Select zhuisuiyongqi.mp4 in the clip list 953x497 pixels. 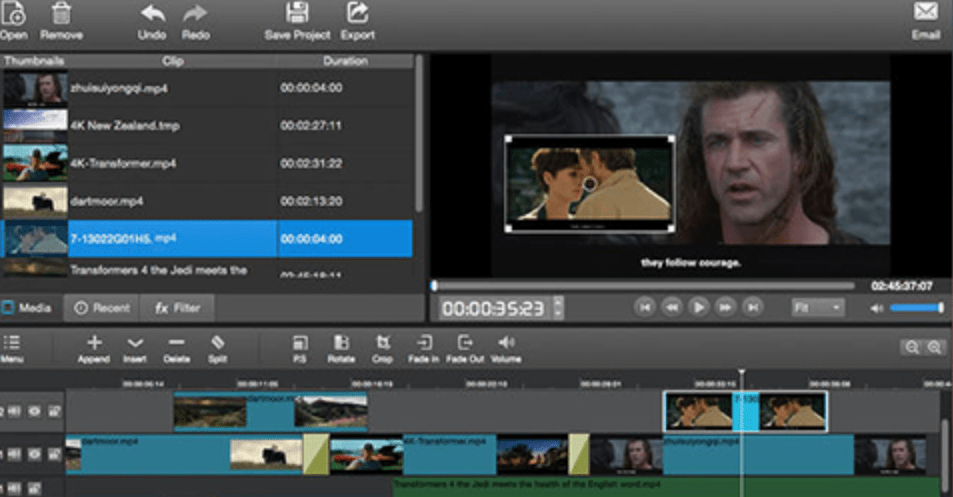pos(207,88)
